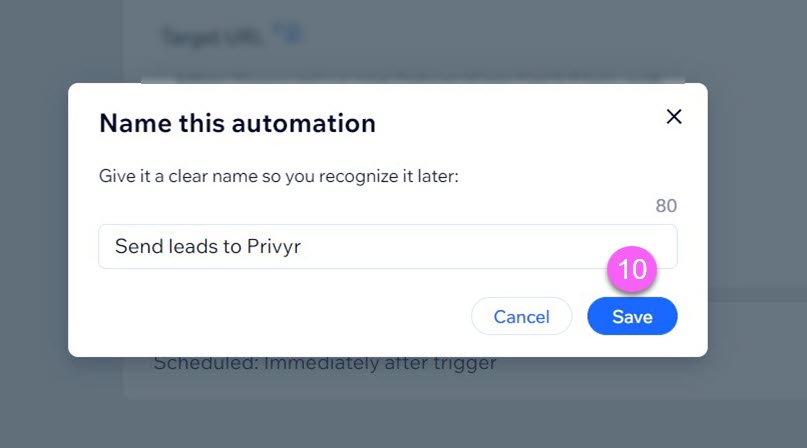
Task: Place cursor on the word Privyr
Action: (x=274, y=247)
